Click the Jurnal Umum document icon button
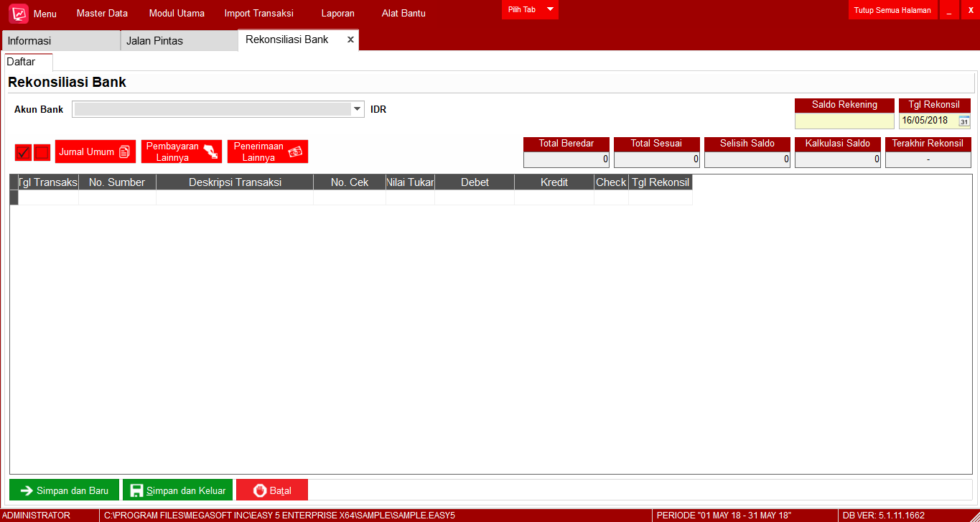Viewport: 980px width, 522px height. pos(95,152)
